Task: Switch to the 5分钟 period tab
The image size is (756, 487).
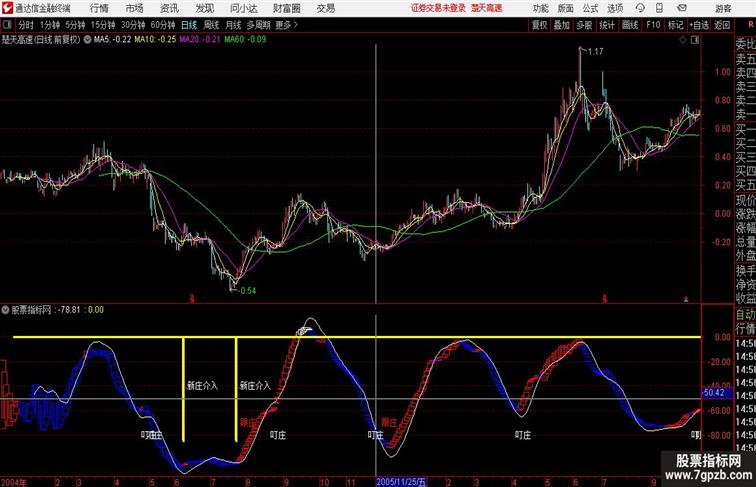Action: [75, 25]
